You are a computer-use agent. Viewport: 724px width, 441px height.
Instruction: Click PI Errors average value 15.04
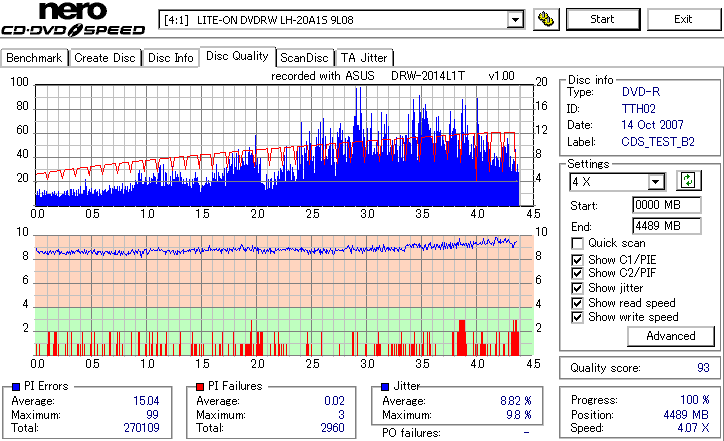[x=146, y=401]
